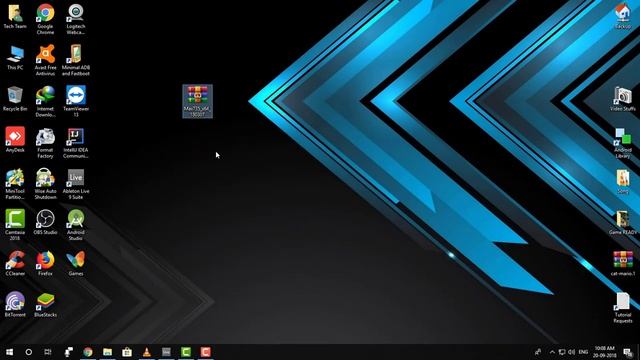Open the Windows Start menu
The height and width of the screenshot is (360, 640).
(9, 352)
